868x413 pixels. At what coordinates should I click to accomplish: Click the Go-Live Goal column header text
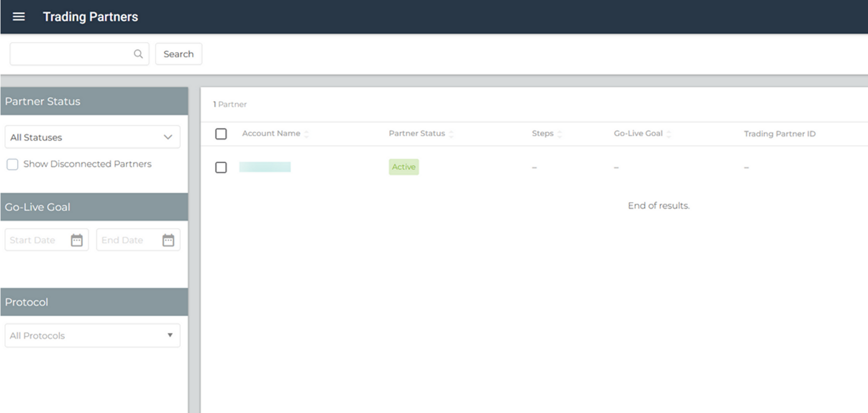(638, 133)
